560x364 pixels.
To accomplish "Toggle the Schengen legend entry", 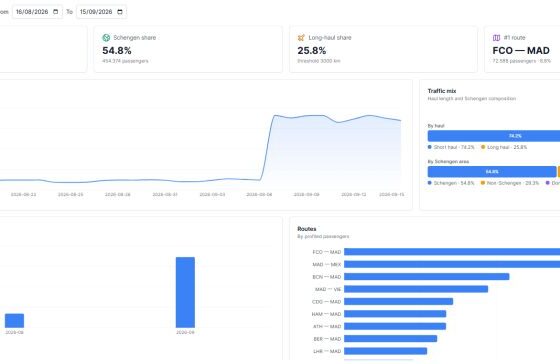I will click(451, 183).
